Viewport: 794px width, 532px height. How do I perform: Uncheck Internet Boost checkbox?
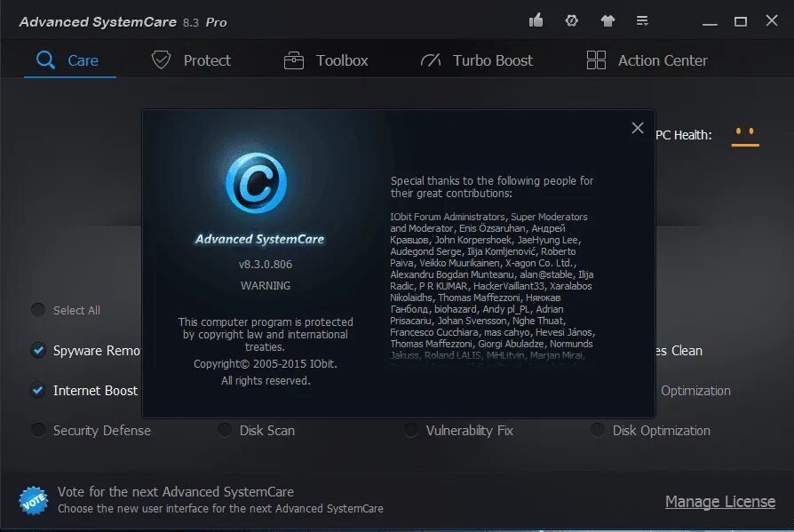tap(37, 390)
